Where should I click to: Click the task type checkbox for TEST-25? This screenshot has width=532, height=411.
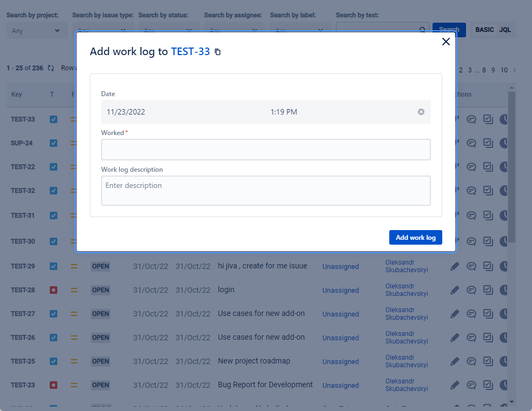(53, 361)
